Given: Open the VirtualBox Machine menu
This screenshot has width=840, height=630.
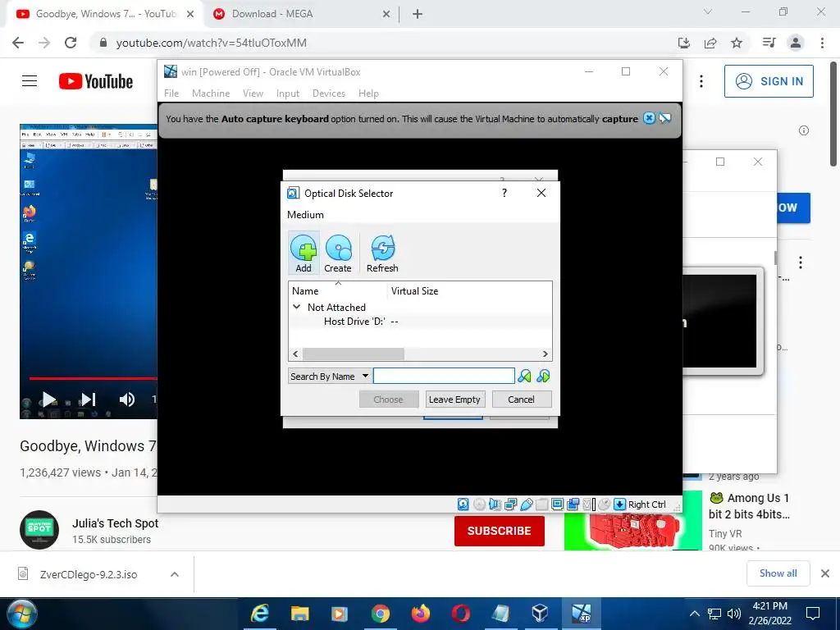Looking at the screenshot, I should [211, 94].
